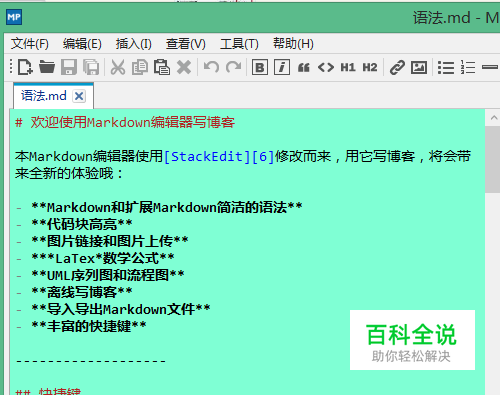Click the line **图片链接和图片上传**

(110, 241)
